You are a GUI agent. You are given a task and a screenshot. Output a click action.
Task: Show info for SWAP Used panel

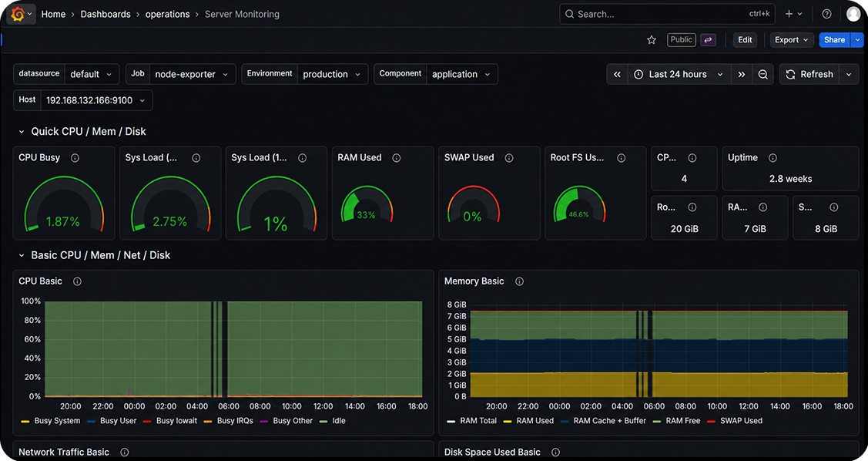[509, 158]
